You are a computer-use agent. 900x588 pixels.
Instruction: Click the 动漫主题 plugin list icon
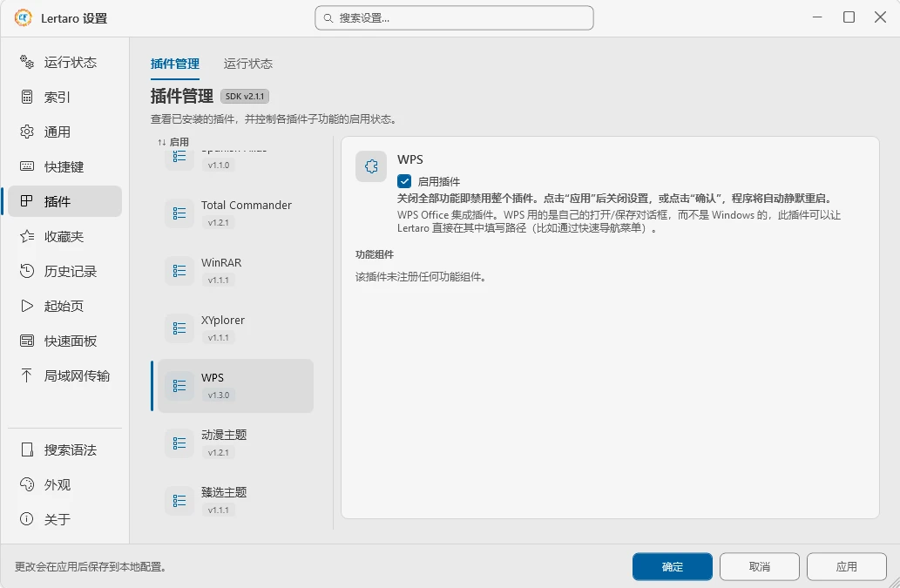[x=179, y=443]
